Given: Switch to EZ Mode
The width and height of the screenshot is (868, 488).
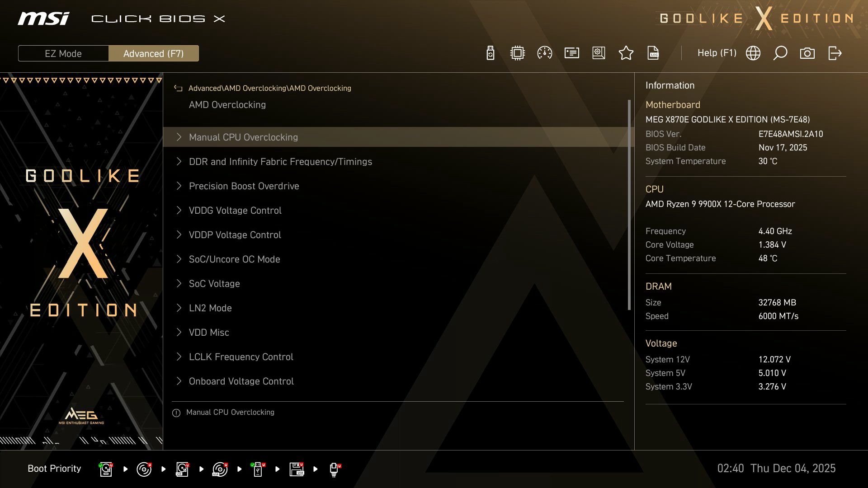Looking at the screenshot, I should coord(63,53).
